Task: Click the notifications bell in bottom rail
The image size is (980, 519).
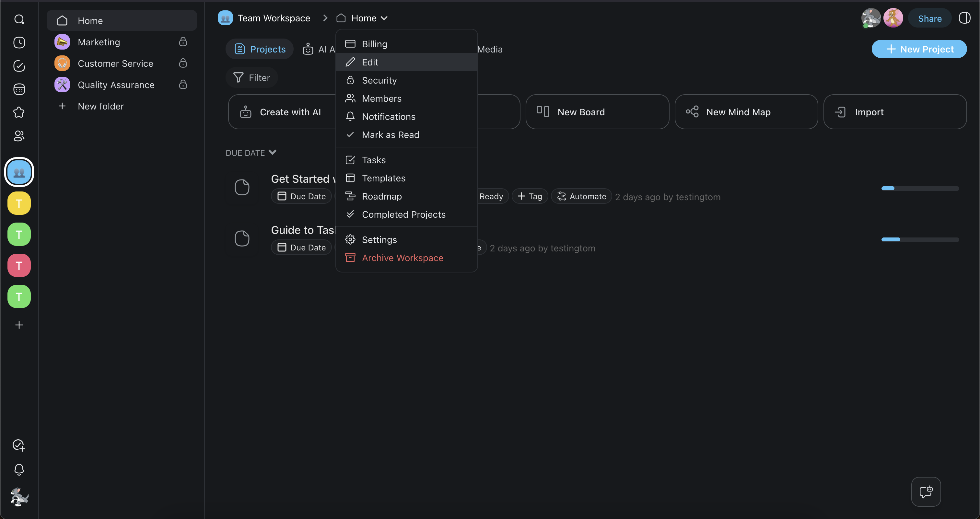Action: click(19, 469)
